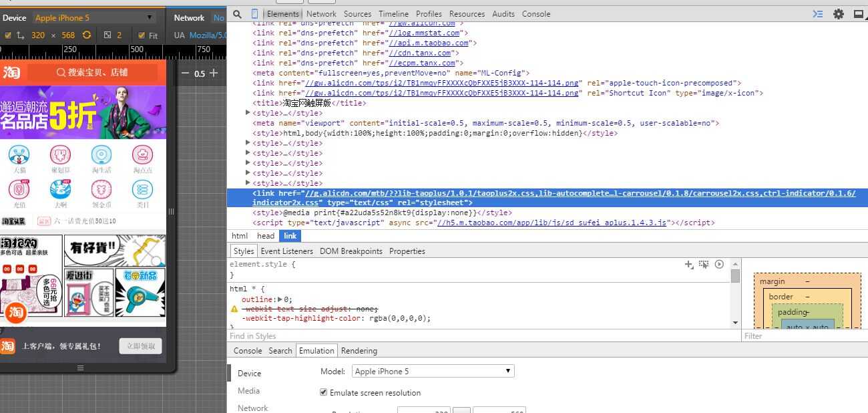The image size is (868, 413).
Task: Toggle the Fit checkbox
Action: point(141,35)
